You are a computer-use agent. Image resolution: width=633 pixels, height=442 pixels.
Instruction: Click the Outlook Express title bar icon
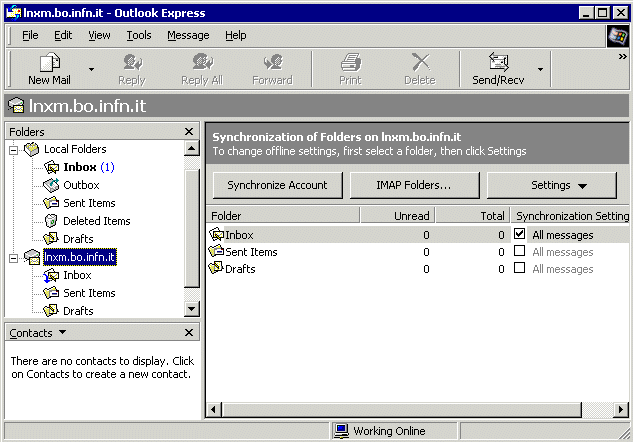pos(13,13)
